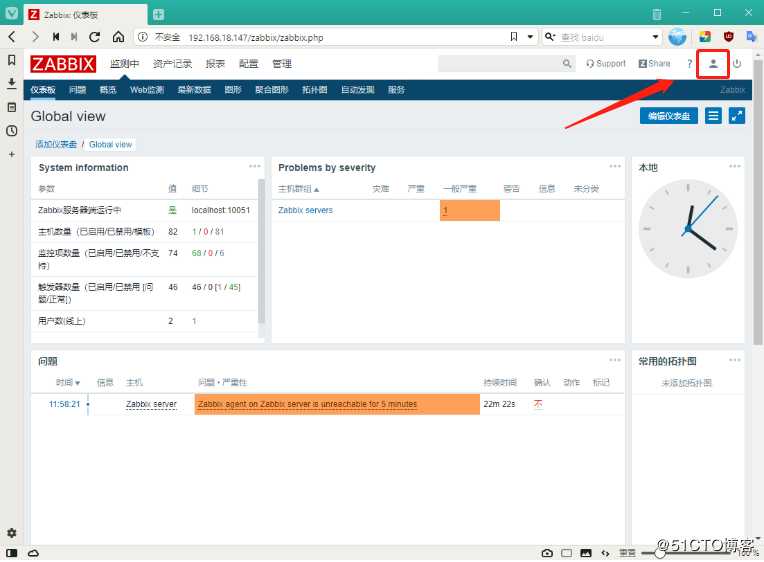Image resolution: width=764 pixels, height=562 pixels.
Task: Select the Zabbix 仪表板 browser tab
Action: click(x=86, y=15)
